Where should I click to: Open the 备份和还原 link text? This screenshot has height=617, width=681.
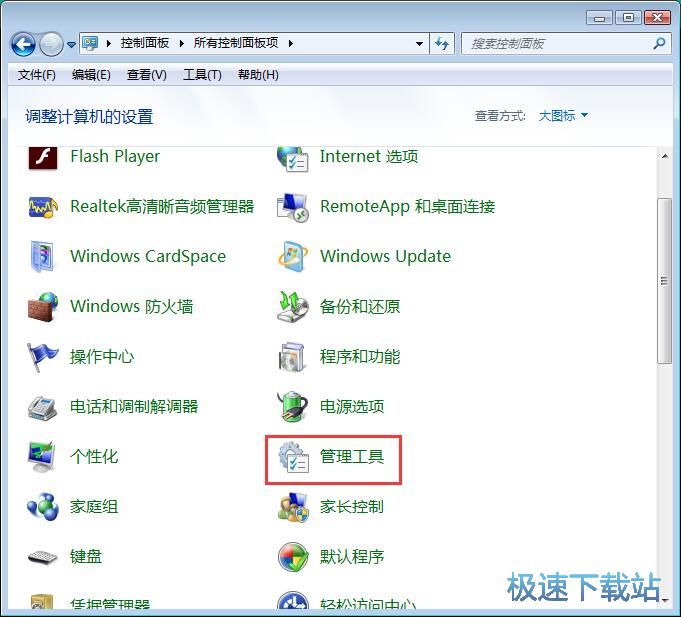(360, 307)
